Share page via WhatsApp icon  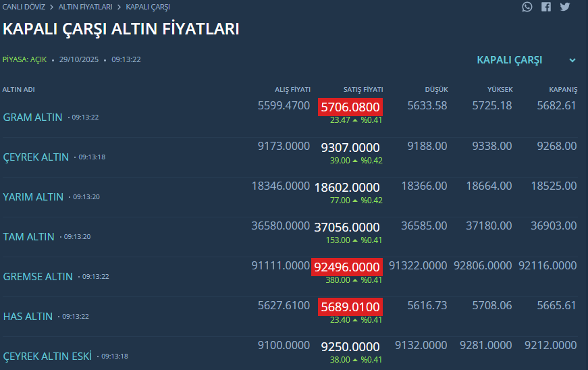click(527, 7)
